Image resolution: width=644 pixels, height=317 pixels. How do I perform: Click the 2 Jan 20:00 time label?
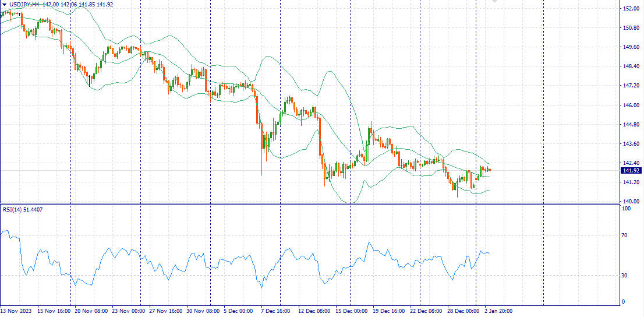click(498, 311)
